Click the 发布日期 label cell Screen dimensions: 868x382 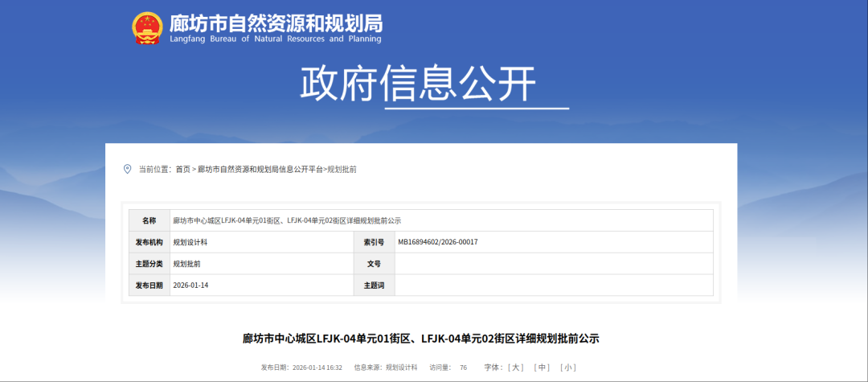pyautogui.click(x=149, y=285)
